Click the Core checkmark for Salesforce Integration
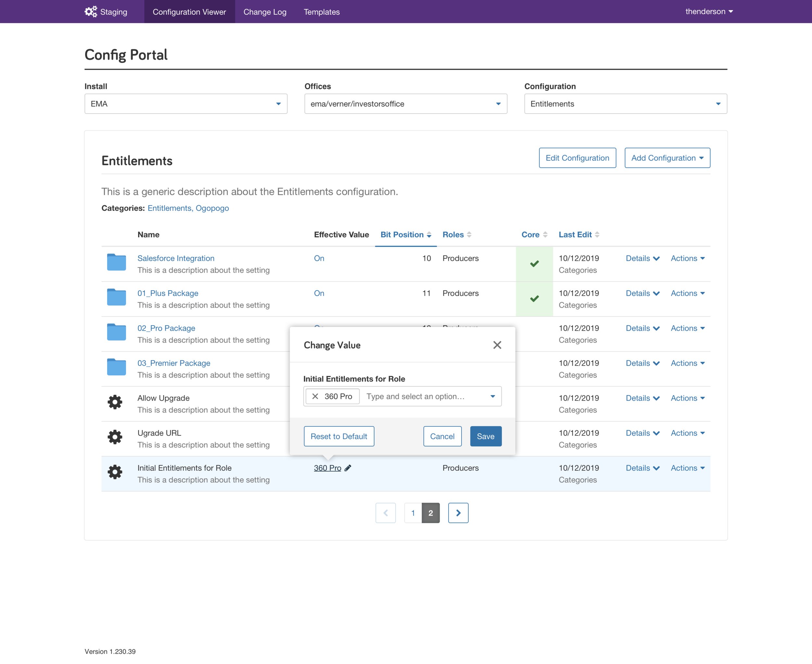812x664 pixels. click(x=534, y=264)
